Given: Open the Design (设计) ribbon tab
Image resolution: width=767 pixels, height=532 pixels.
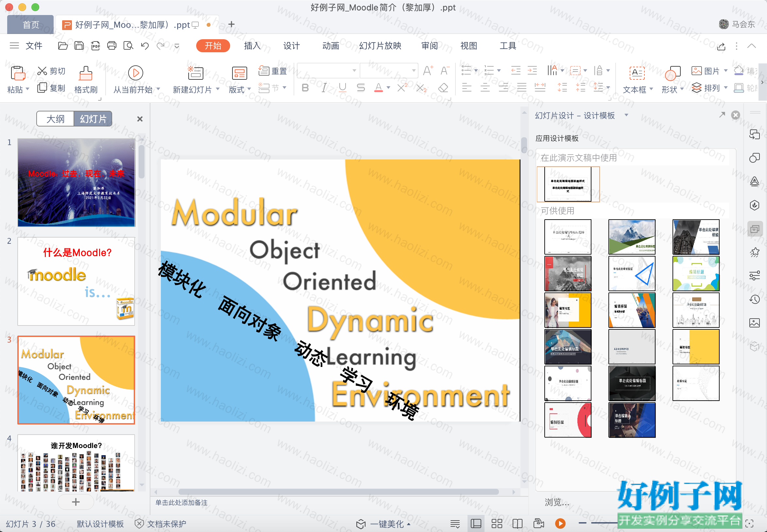Looking at the screenshot, I should point(291,46).
